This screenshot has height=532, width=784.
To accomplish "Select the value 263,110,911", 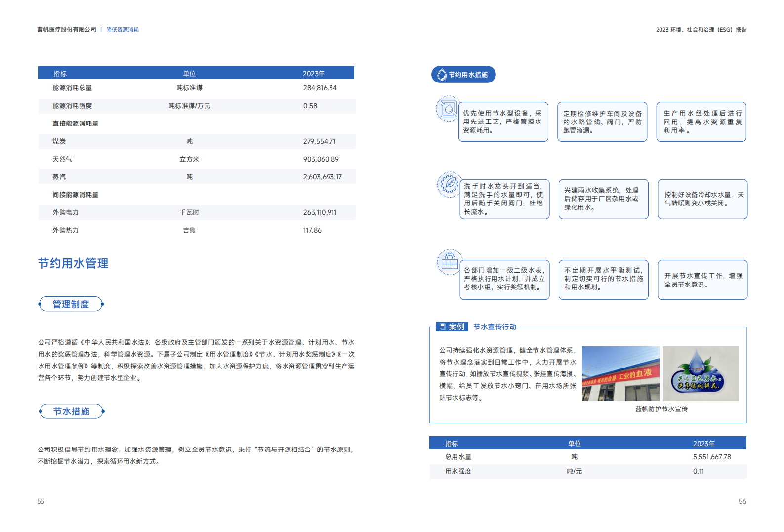I will (320, 212).
